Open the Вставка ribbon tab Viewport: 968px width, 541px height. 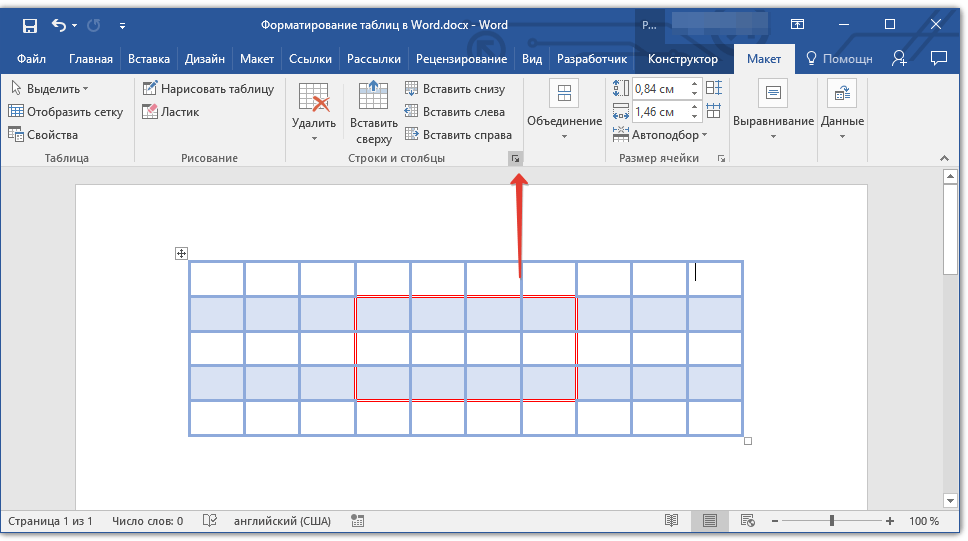(148, 59)
